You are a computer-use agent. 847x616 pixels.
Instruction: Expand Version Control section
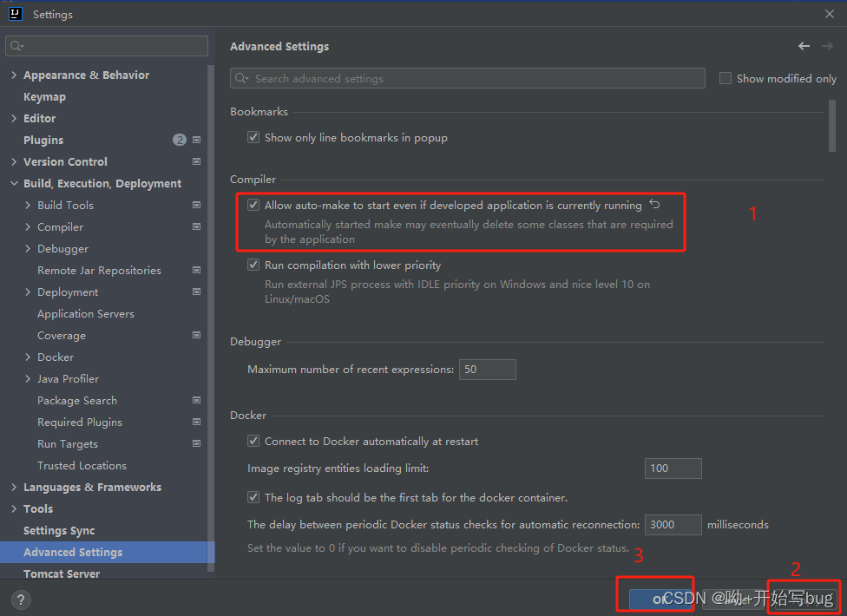point(14,161)
